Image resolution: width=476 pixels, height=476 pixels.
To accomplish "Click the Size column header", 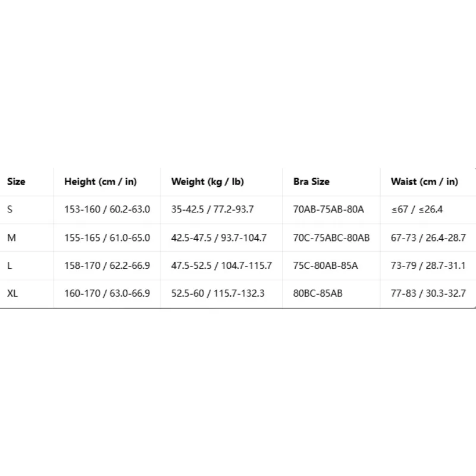I will (x=16, y=181).
